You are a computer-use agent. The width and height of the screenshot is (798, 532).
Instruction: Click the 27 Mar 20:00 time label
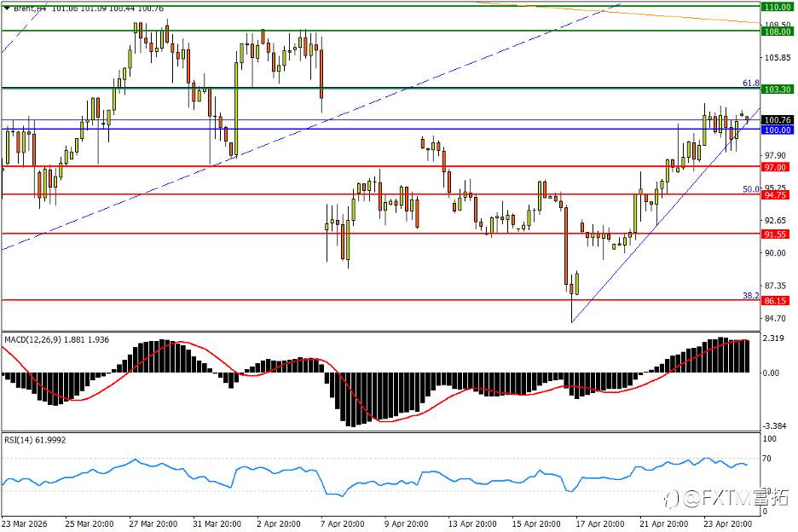(153, 523)
